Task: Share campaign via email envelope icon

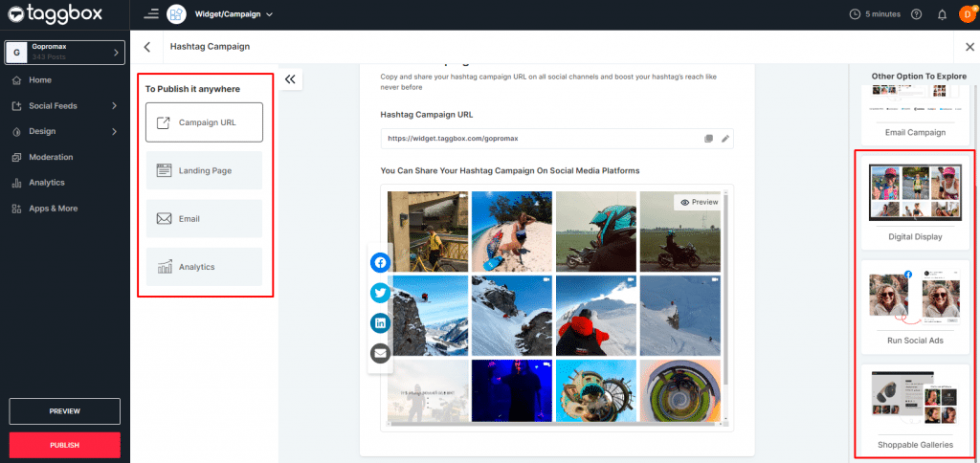Action: click(380, 354)
